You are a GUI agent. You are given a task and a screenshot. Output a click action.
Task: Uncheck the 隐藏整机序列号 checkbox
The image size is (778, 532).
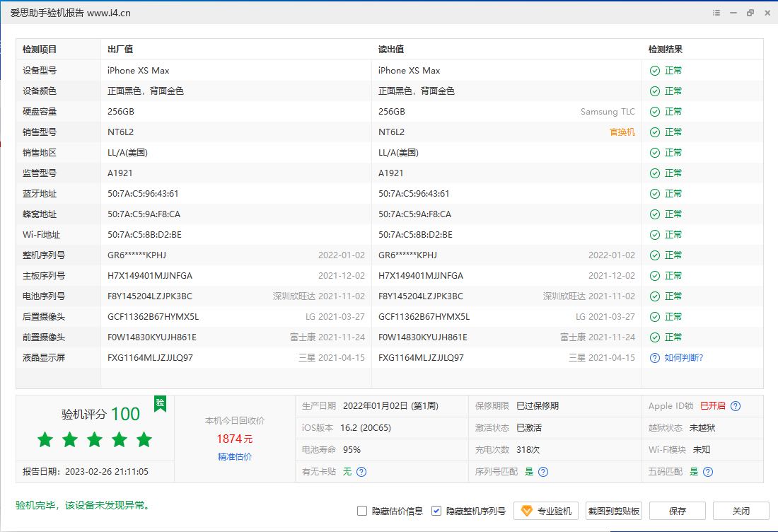[x=436, y=511]
